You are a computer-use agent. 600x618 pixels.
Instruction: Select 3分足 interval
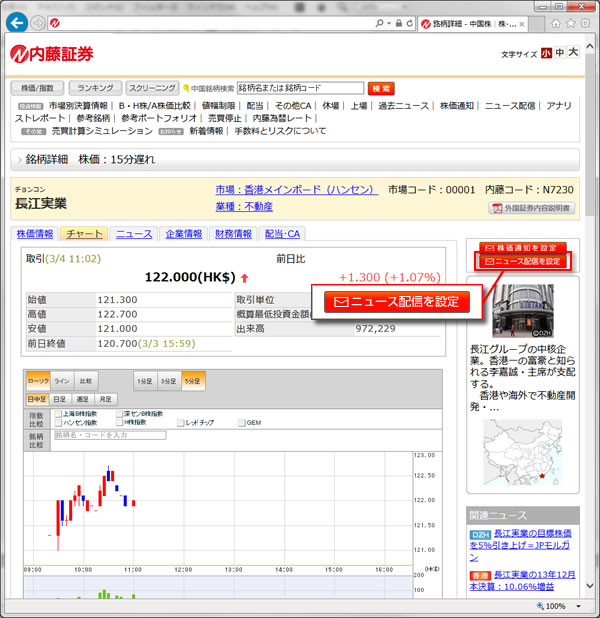pos(169,381)
